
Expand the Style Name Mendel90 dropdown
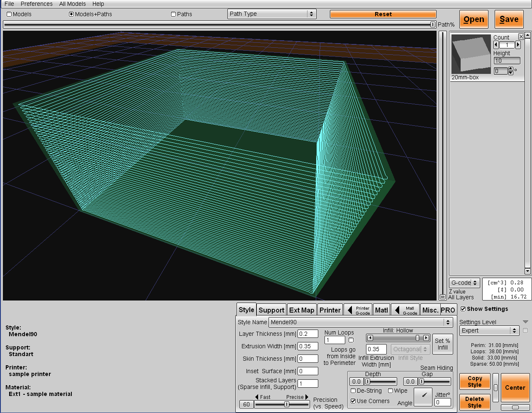360,322
